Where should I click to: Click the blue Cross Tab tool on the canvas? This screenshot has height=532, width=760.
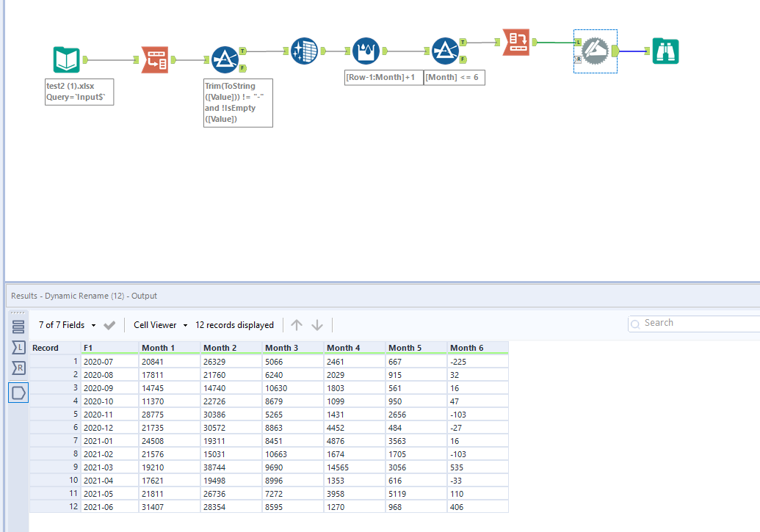pos(304,52)
